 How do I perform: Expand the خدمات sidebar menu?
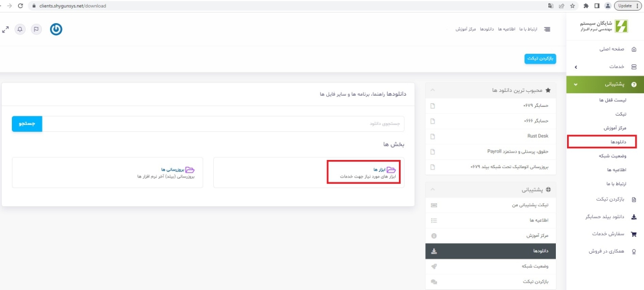pos(575,66)
